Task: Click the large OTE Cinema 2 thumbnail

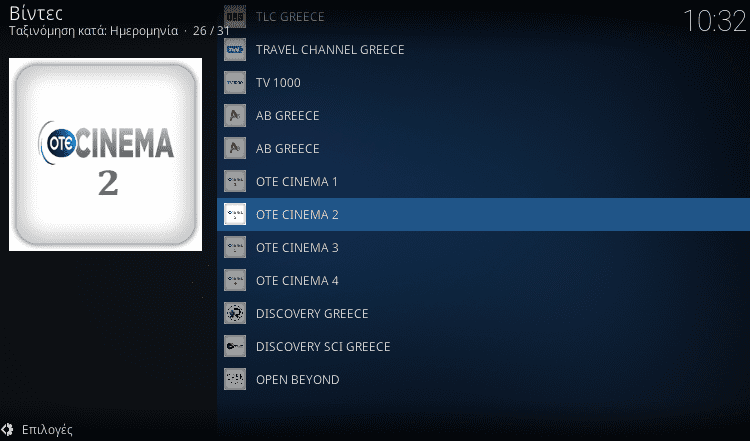Action: (x=105, y=154)
